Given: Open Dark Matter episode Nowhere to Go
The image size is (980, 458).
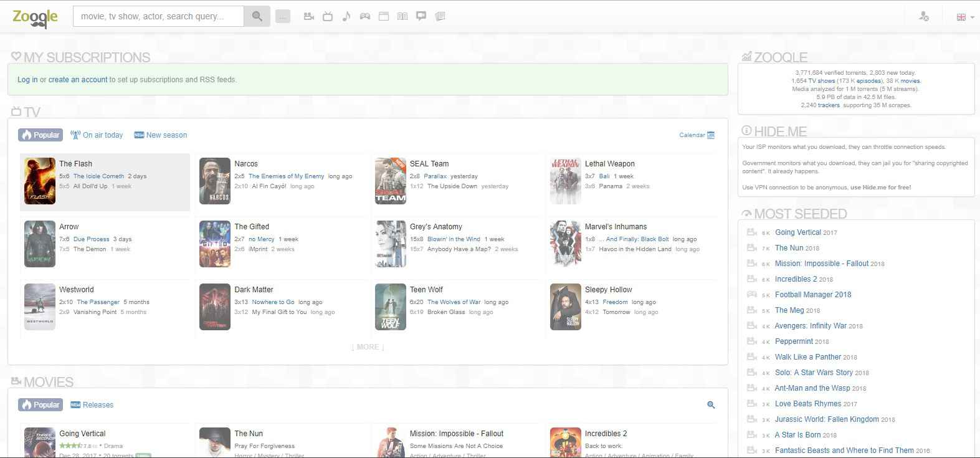Looking at the screenshot, I should coord(274,302).
